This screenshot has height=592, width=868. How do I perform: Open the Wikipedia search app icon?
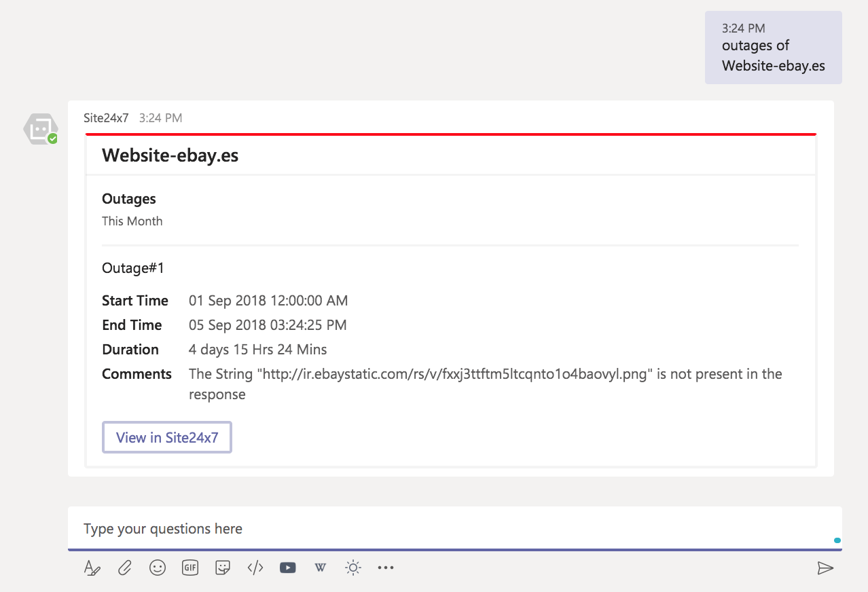click(x=321, y=568)
